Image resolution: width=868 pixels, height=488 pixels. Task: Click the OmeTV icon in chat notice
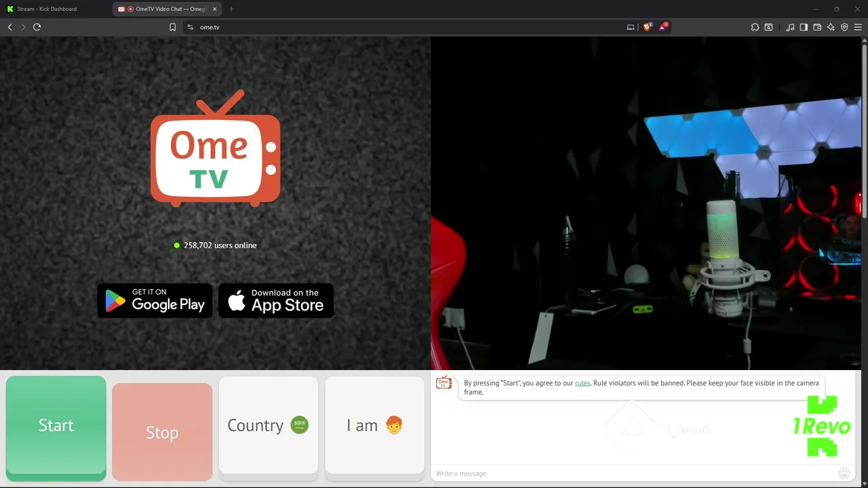point(443,383)
